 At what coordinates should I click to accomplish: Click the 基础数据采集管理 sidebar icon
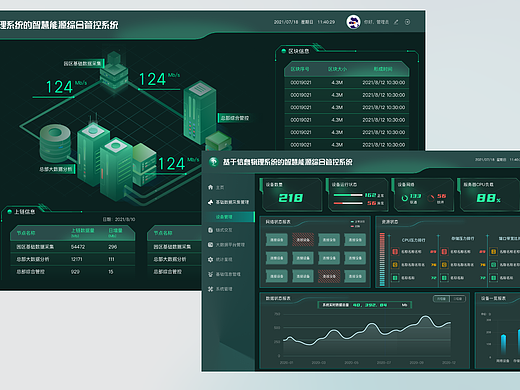pos(210,202)
